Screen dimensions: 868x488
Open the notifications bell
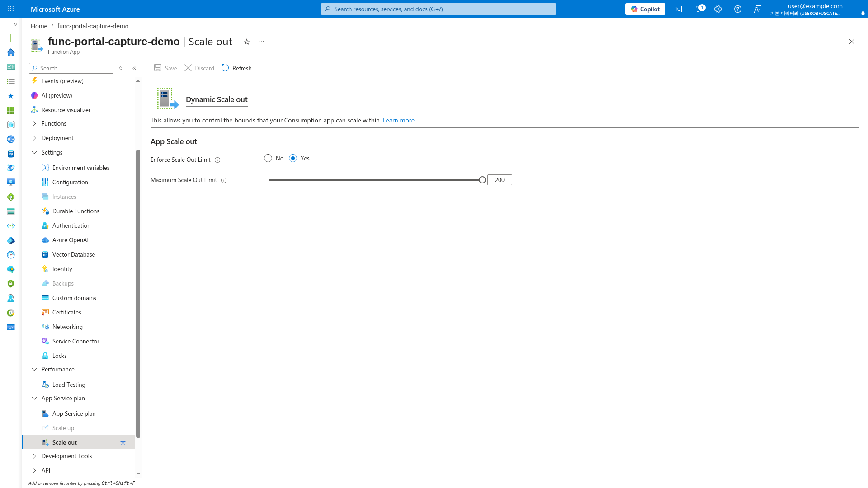(x=698, y=9)
